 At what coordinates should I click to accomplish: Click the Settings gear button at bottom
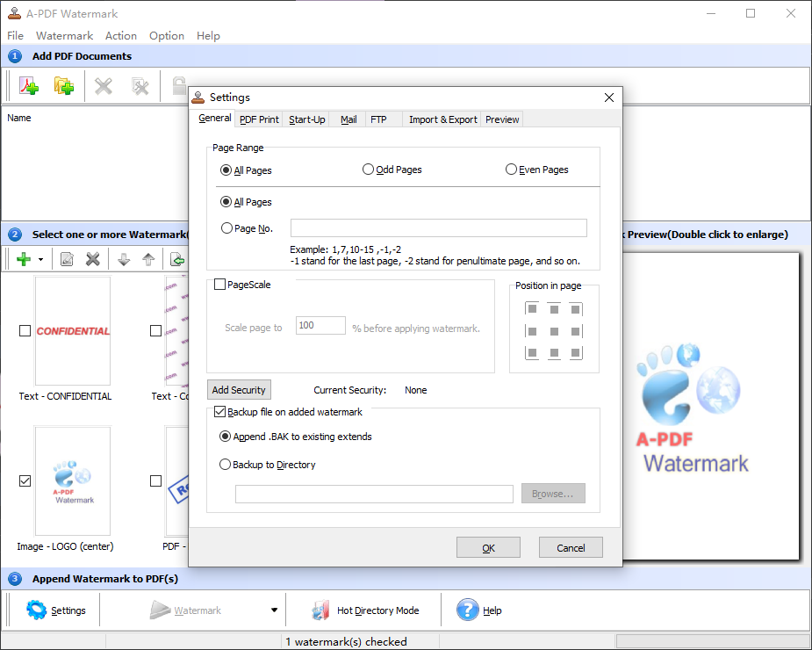point(55,610)
